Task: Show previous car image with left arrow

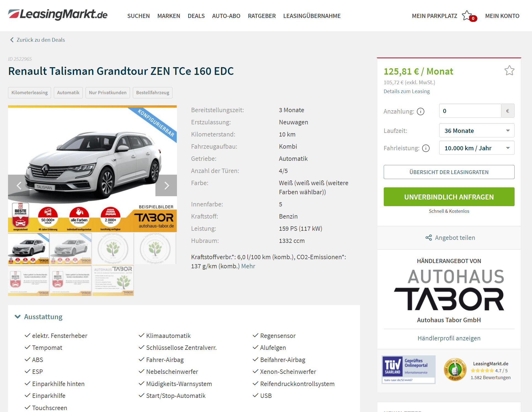Action: point(19,185)
